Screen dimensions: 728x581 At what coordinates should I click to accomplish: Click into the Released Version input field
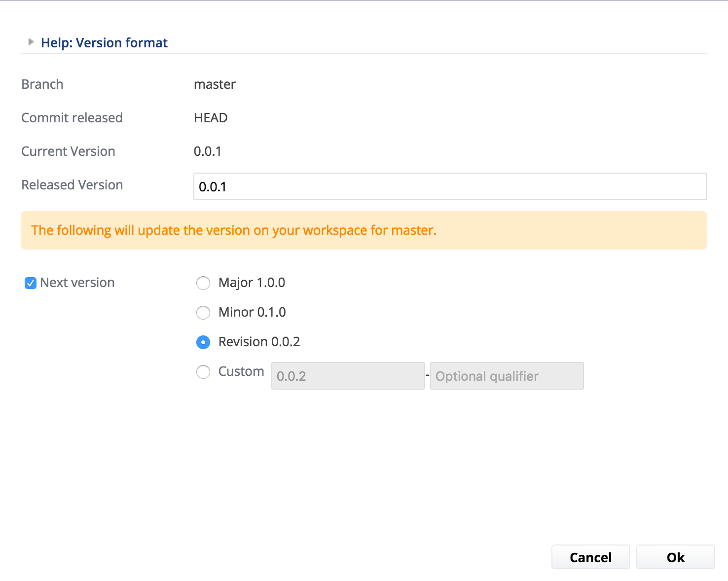(450, 186)
